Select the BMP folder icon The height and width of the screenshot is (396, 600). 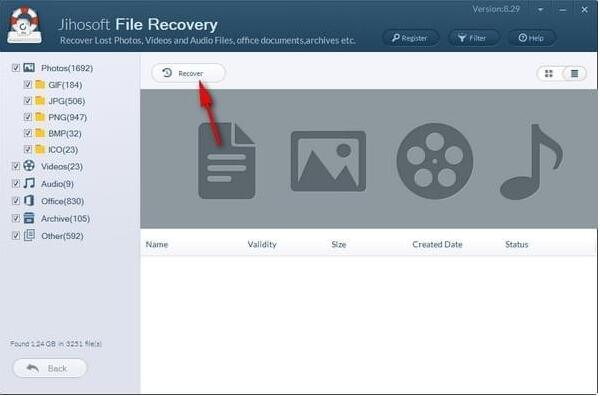point(40,133)
